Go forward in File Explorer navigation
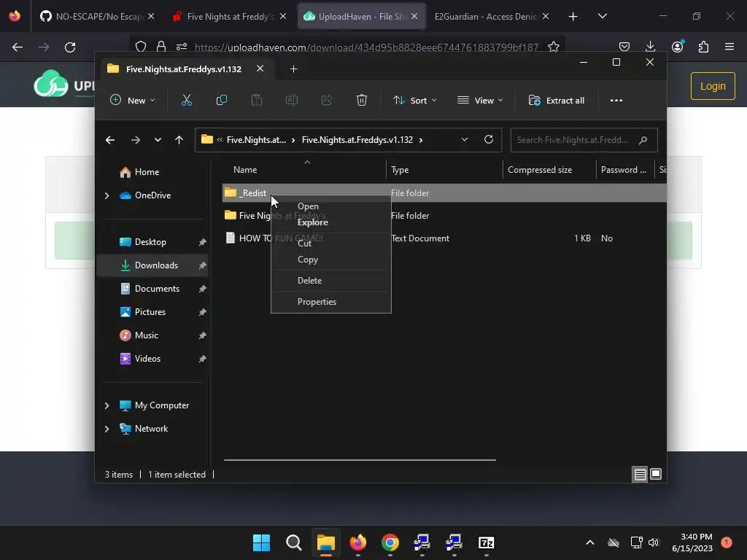Screen dimensions: 747x560 click(135, 140)
